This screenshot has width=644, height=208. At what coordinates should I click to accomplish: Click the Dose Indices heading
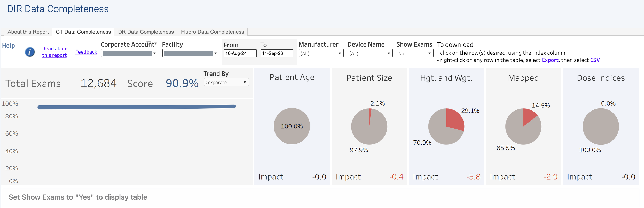[601, 78]
